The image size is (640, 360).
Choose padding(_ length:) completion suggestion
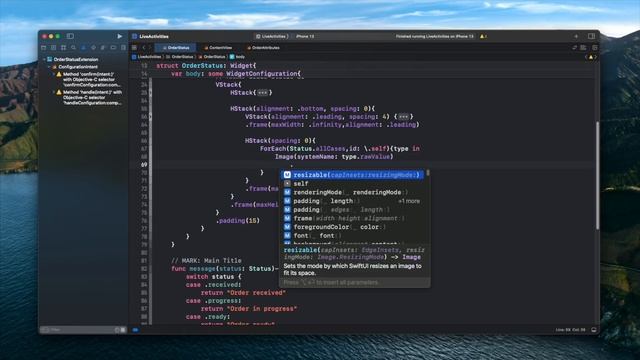[352, 201]
